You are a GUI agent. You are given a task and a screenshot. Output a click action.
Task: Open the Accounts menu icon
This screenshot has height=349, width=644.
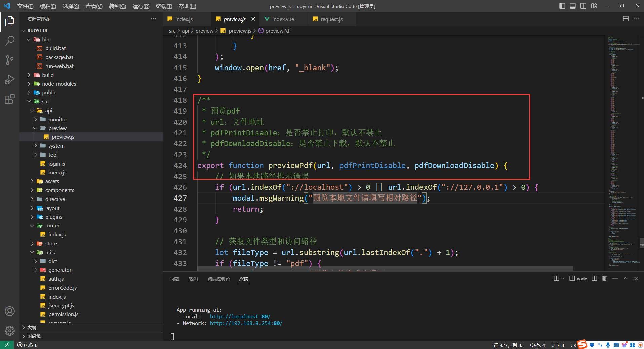tap(10, 311)
